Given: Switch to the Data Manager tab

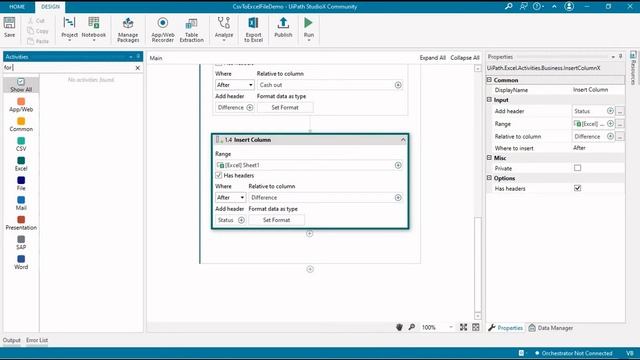Looking at the screenshot, I should (x=551, y=328).
